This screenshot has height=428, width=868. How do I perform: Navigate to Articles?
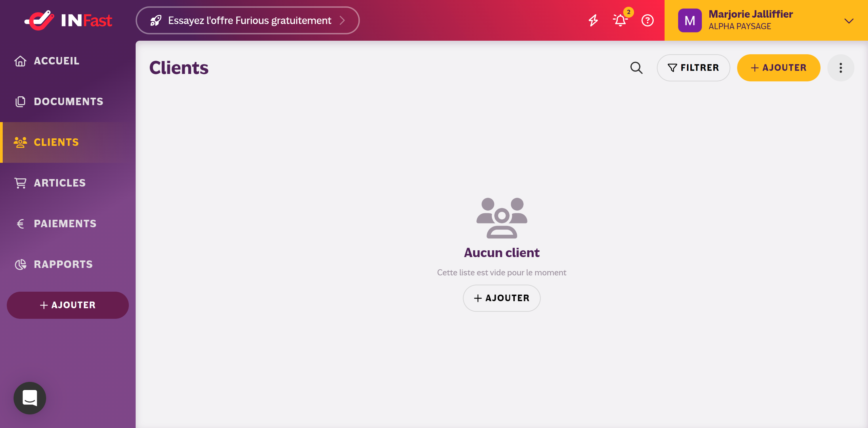pyautogui.click(x=60, y=183)
